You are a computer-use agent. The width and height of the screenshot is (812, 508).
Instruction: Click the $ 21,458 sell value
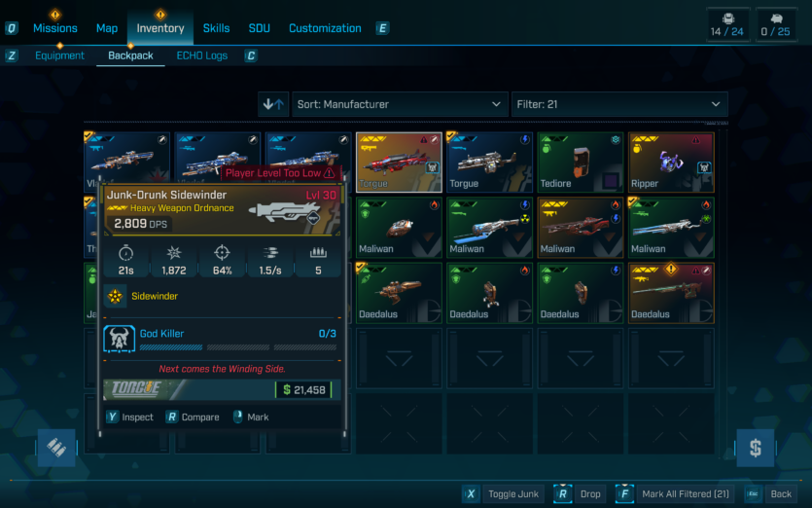tap(304, 390)
